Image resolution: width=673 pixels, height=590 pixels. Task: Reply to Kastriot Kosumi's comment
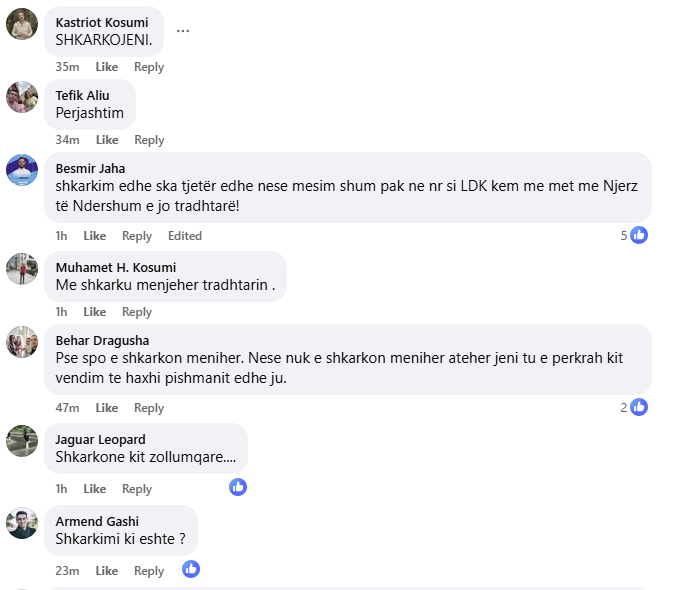pyautogui.click(x=149, y=67)
